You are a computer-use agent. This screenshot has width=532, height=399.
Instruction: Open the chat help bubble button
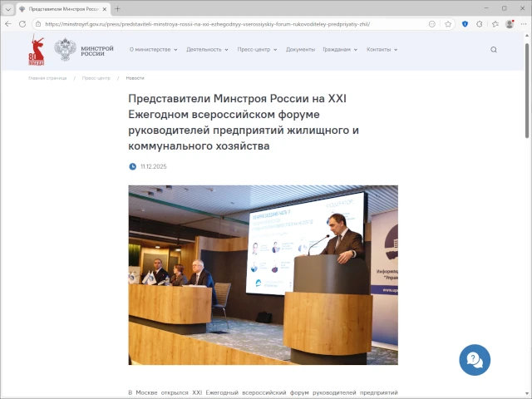point(475,360)
